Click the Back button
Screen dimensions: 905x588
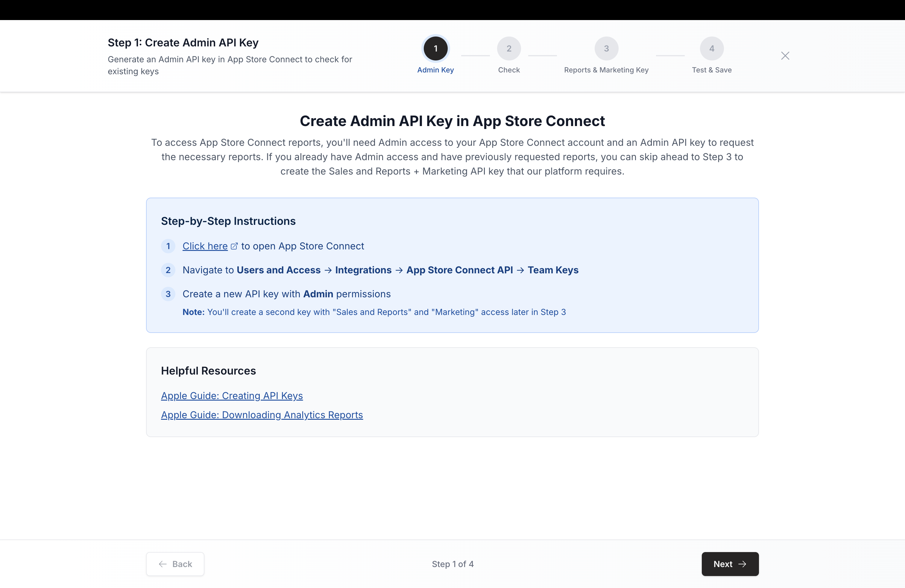pos(175,564)
